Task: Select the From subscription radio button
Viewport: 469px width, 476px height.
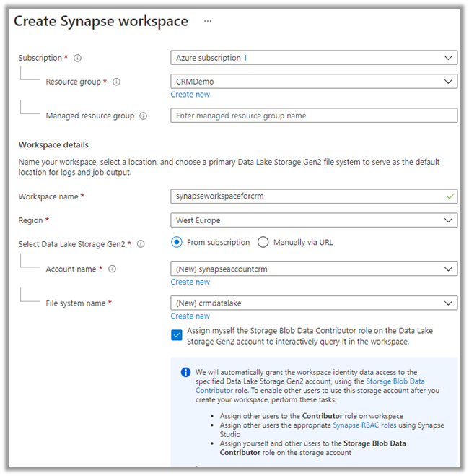Action: tap(177, 243)
